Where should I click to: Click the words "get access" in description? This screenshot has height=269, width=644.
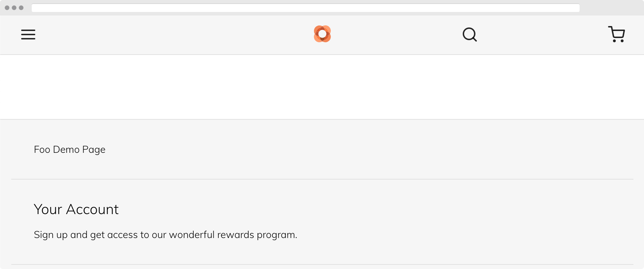[114, 235]
